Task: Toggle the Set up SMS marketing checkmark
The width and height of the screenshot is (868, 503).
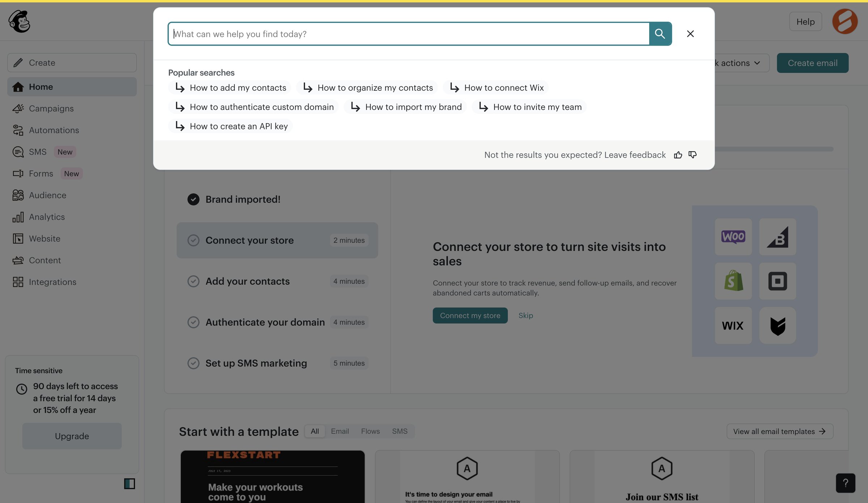Action: coord(193,363)
